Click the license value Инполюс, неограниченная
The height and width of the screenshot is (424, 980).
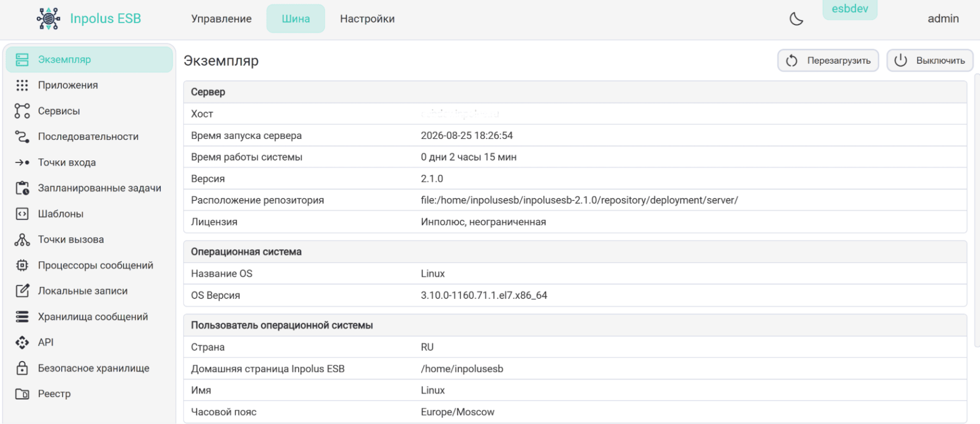tap(483, 222)
